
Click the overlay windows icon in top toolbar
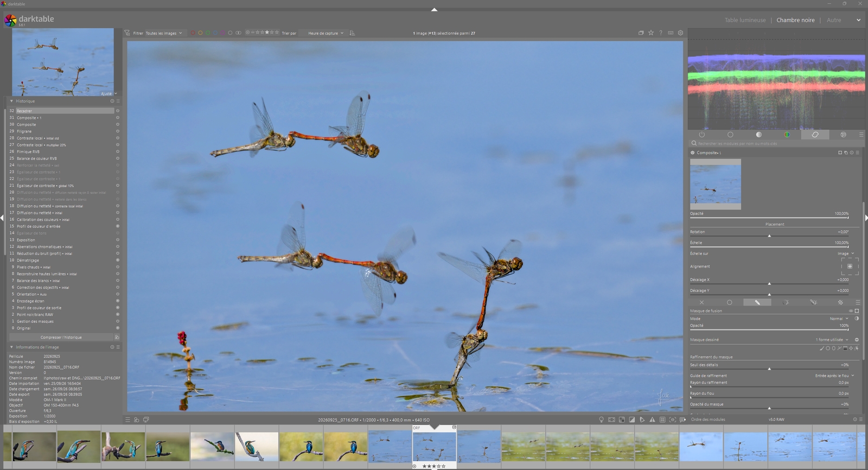tap(641, 33)
